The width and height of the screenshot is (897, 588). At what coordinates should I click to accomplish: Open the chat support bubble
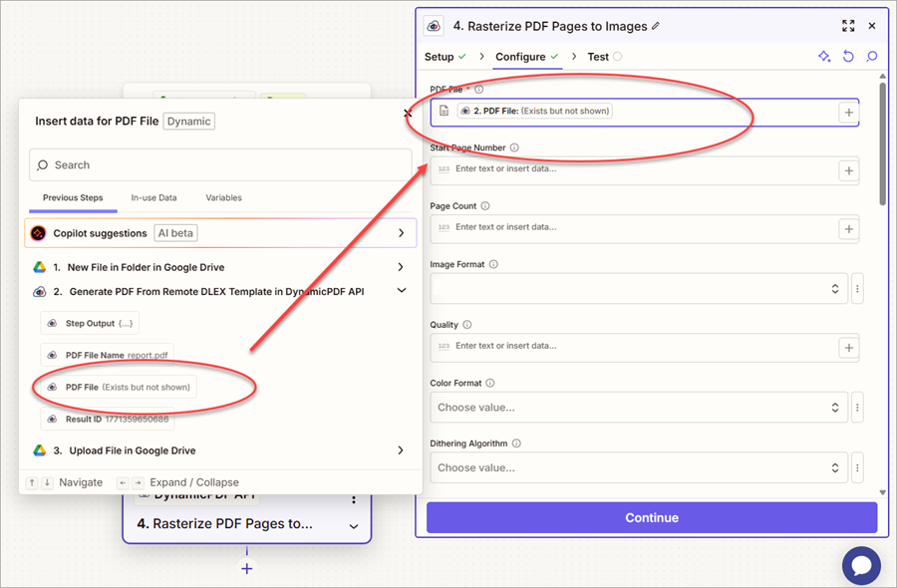coord(861,565)
